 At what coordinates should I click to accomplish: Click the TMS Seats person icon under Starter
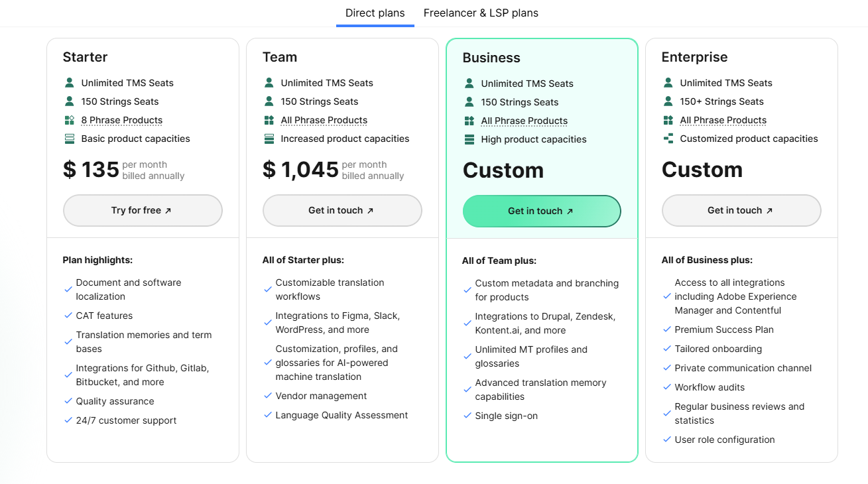click(69, 82)
